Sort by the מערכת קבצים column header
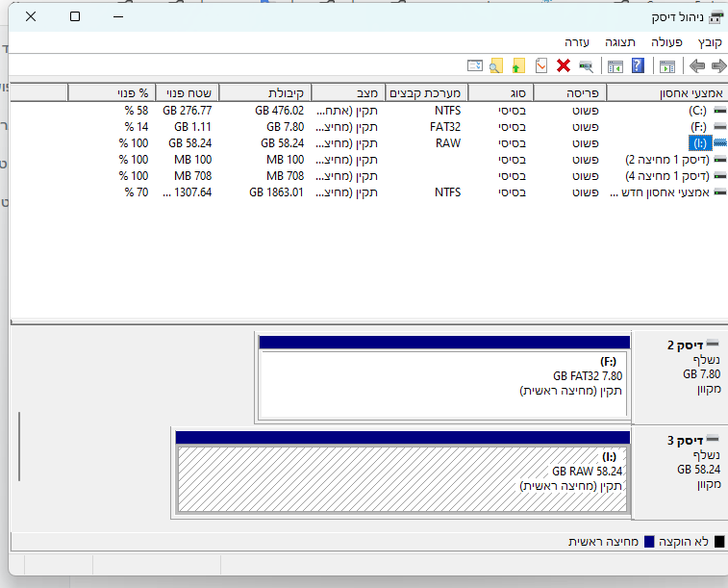This screenshot has height=588, width=728. point(426,93)
